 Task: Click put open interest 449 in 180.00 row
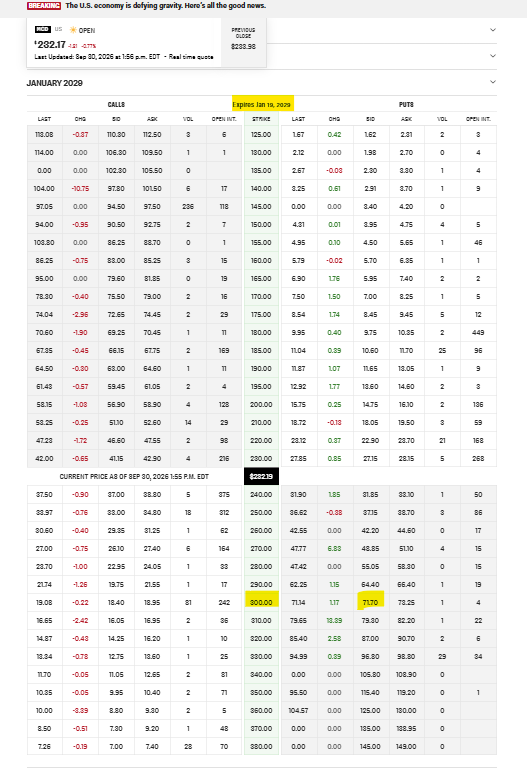[478, 333]
